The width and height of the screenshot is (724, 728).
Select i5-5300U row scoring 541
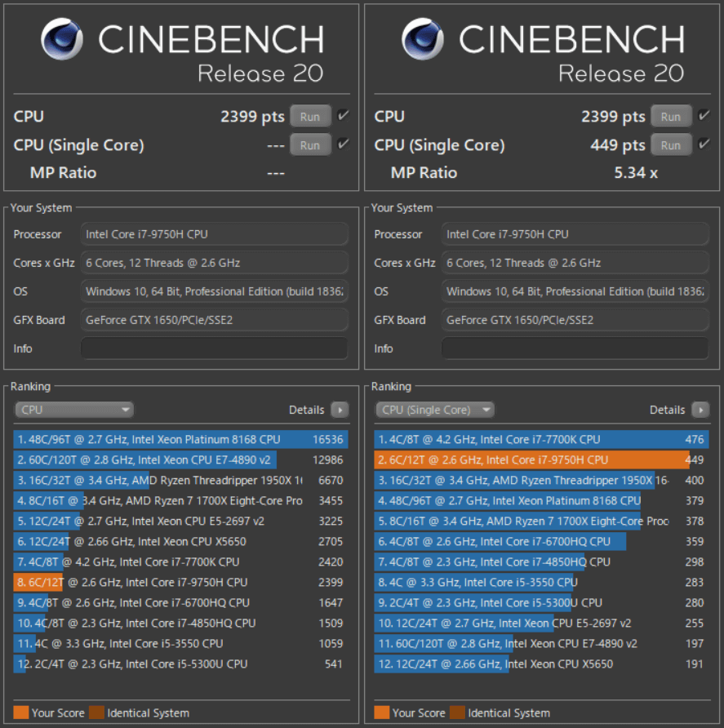click(180, 664)
